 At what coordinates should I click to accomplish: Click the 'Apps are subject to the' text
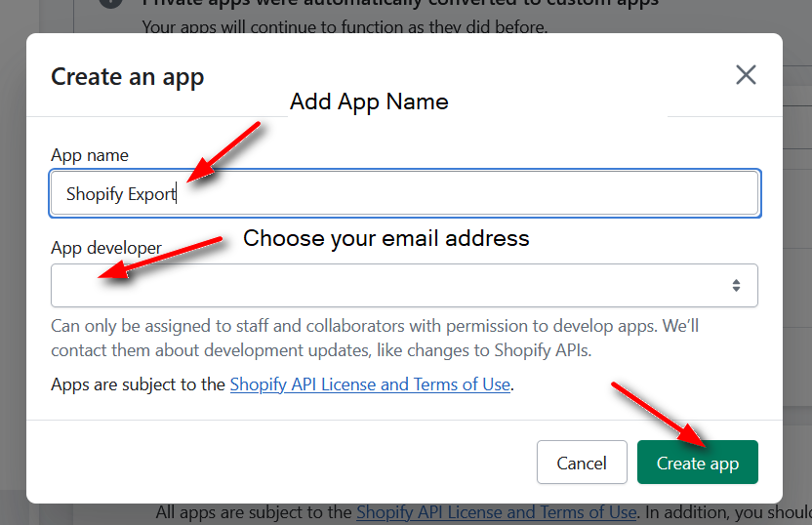(x=139, y=384)
